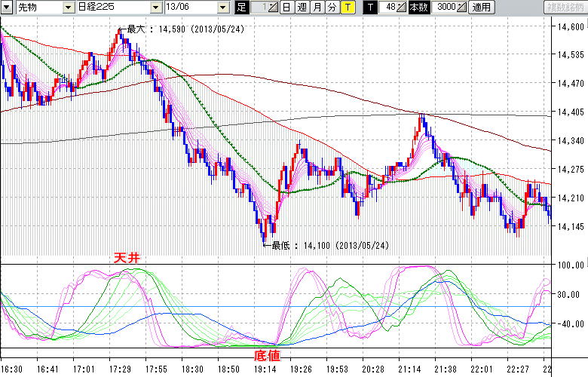
Task: Adjust the stepper beside the 48 field
Action: [x=403, y=8]
